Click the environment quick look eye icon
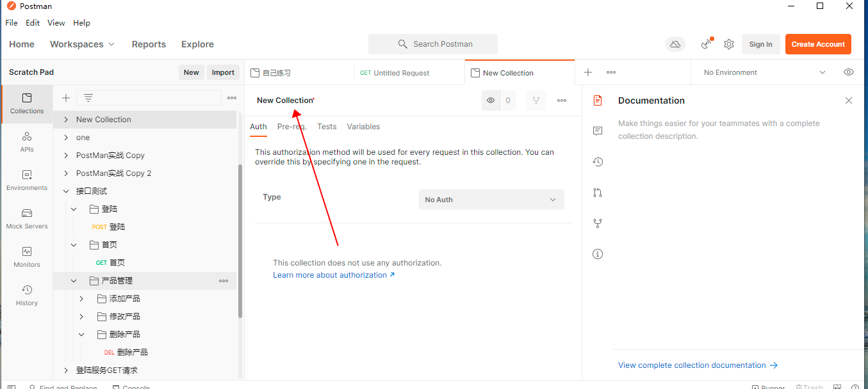This screenshot has width=868, height=389. 849,72
